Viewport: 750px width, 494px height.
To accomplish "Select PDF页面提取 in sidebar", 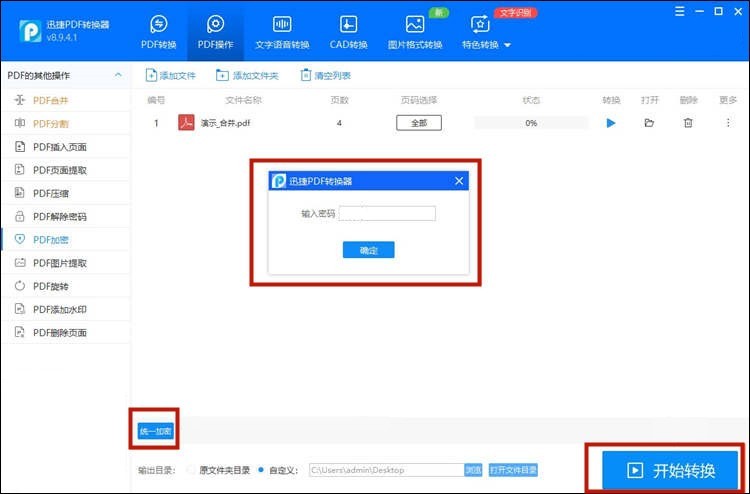I will 65,170.
